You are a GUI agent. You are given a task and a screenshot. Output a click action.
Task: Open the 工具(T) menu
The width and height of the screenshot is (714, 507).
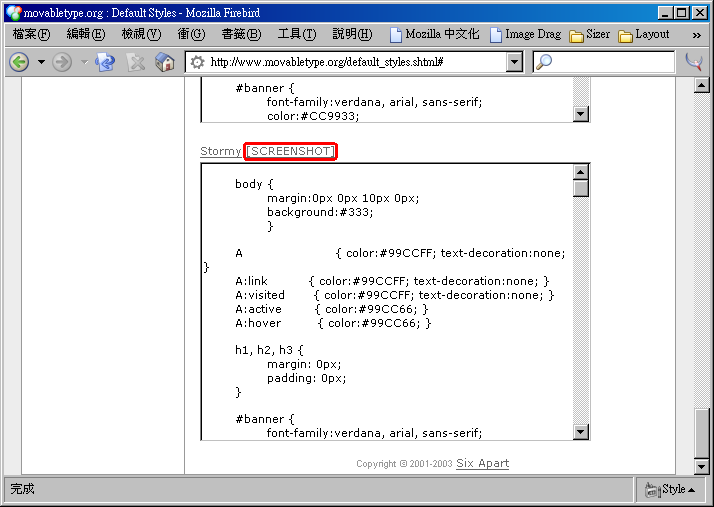297,34
